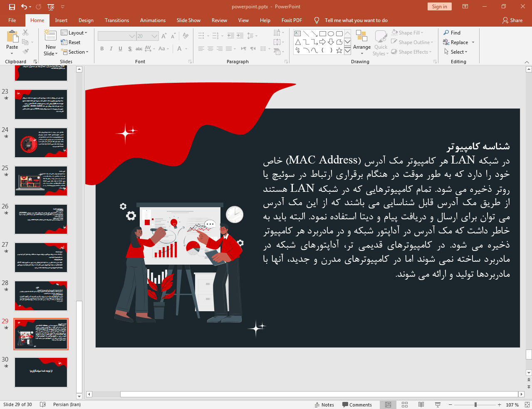This screenshot has width=532, height=409.
Task: Toggle Notes pane in status bar
Action: tap(324, 405)
